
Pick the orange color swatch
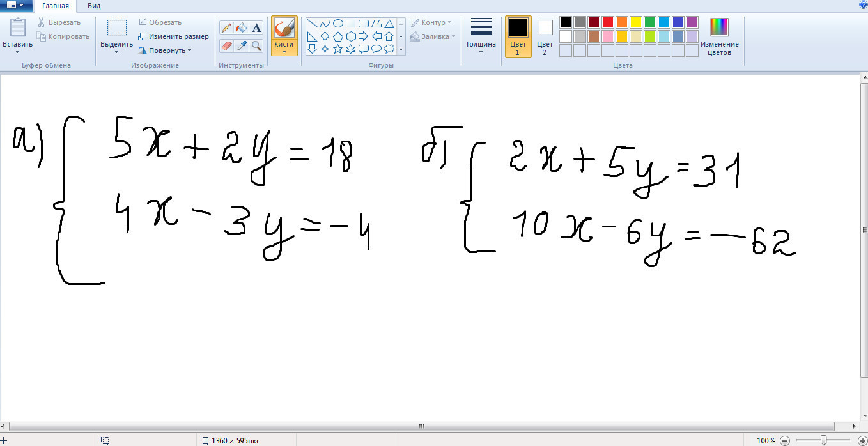pyautogui.click(x=622, y=22)
